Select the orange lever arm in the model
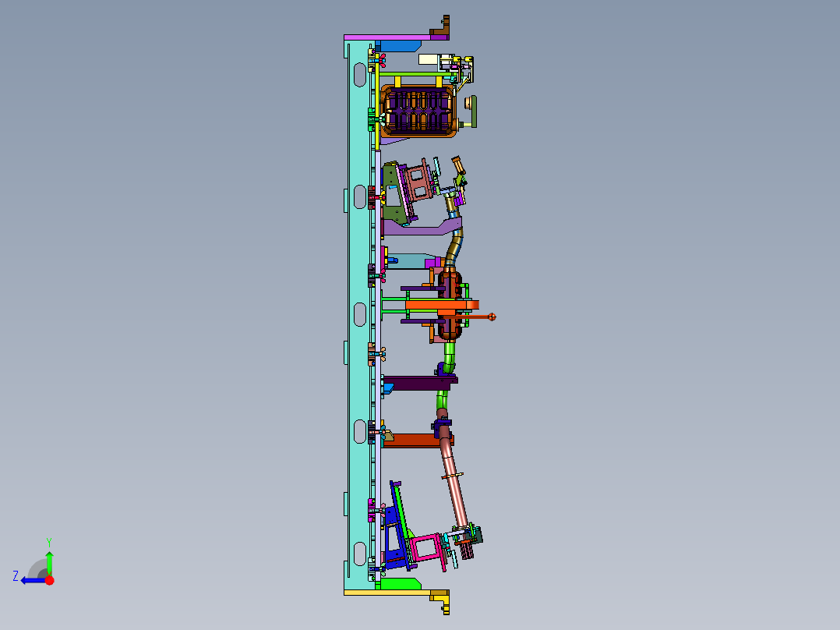The width and height of the screenshot is (840, 630). (442, 305)
